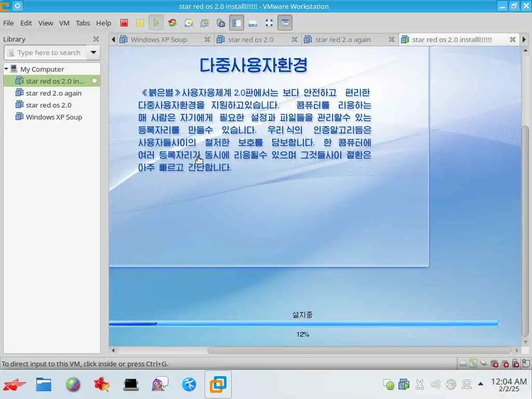Click the 12% progress text
The width and height of the screenshot is (532, 399).
303,335
